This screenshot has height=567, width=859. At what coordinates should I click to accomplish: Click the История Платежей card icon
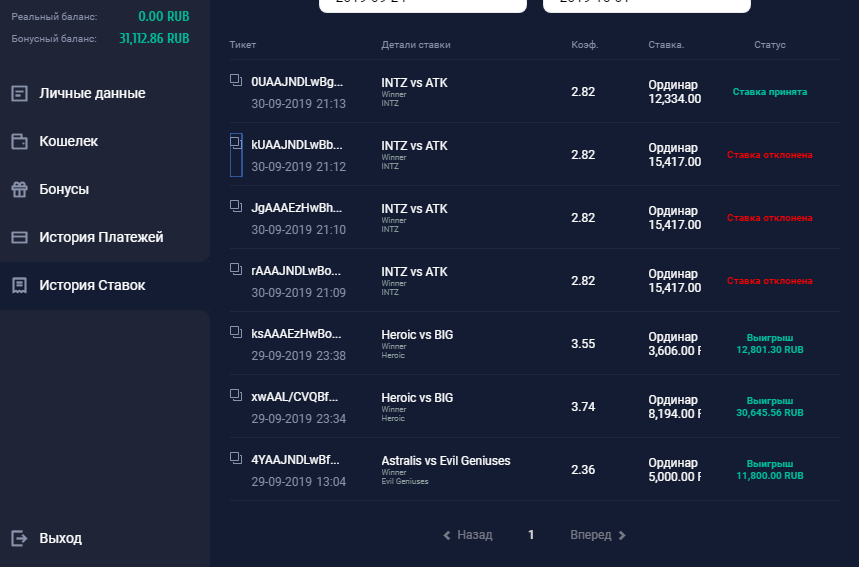tap(20, 237)
